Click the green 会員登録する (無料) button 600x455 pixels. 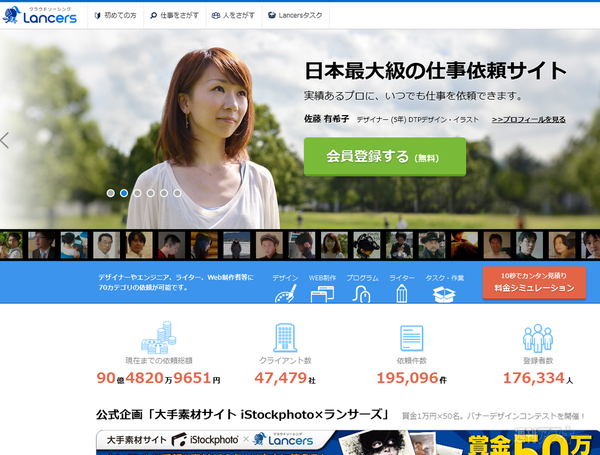[385, 157]
